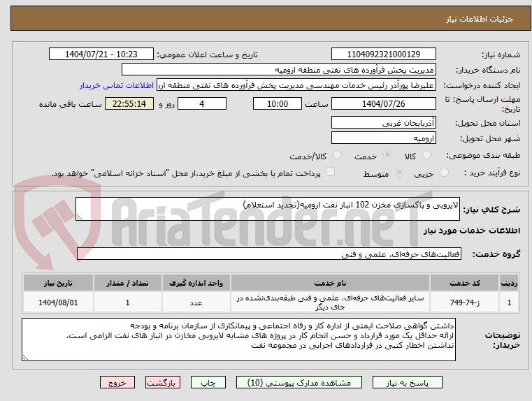
Task: Click the اطلاعات خدمات مورد نیاز section heading
Action: 472,231
